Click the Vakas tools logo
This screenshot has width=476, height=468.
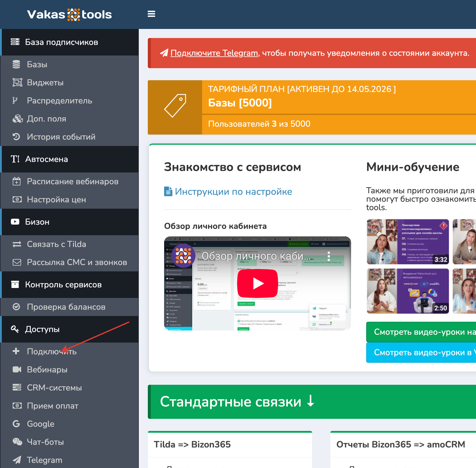click(69, 14)
